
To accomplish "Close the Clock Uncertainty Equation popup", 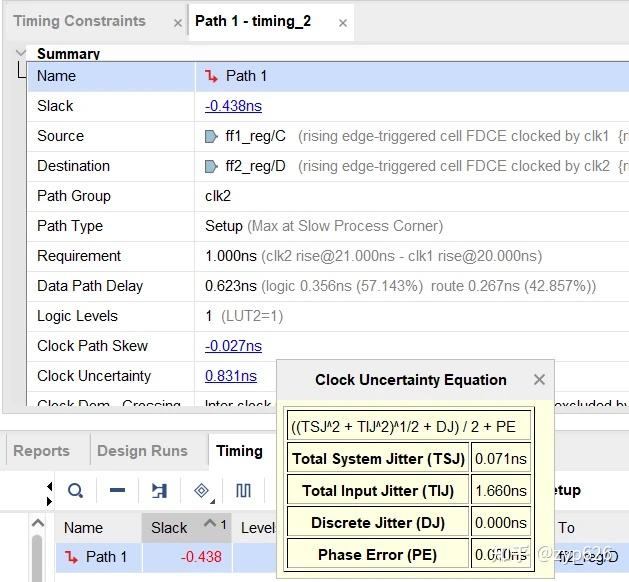I will click(539, 379).
